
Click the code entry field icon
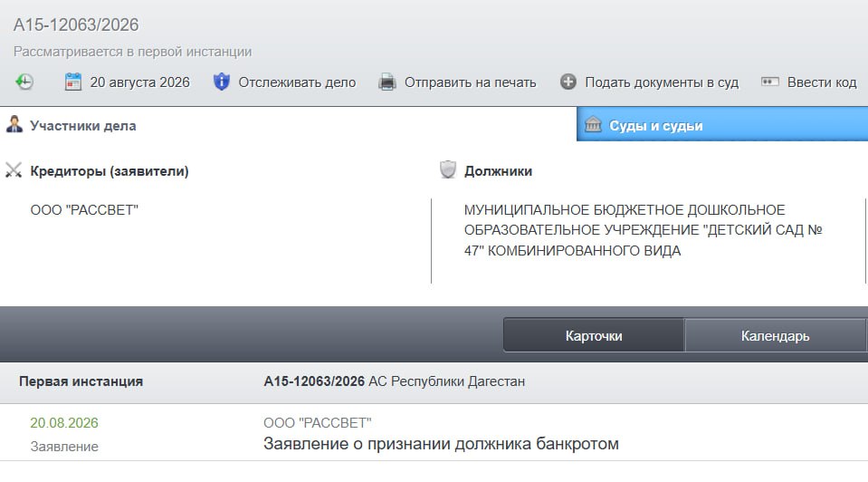pyautogui.click(x=770, y=82)
